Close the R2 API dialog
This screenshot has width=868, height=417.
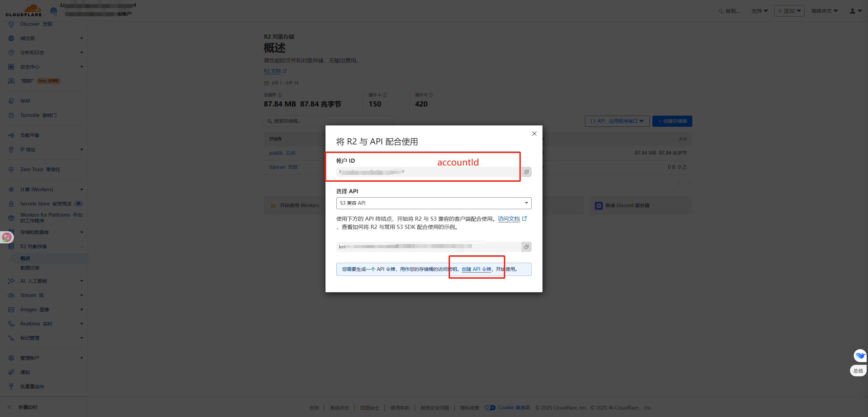click(534, 134)
